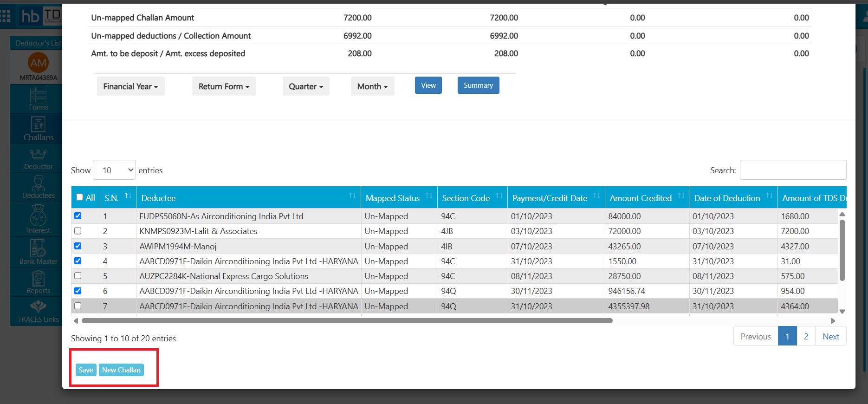
Task: Sort by S.N. column arrows
Action: (128, 195)
